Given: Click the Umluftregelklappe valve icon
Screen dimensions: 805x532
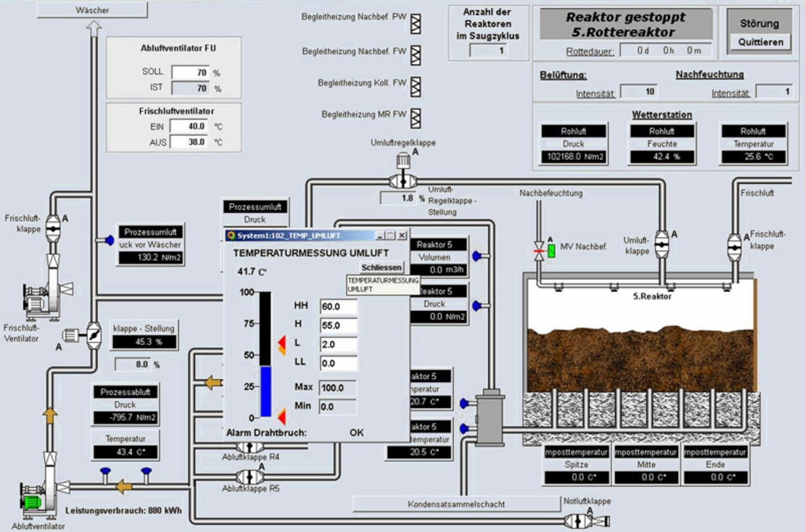Looking at the screenshot, I should click(401, 179).
